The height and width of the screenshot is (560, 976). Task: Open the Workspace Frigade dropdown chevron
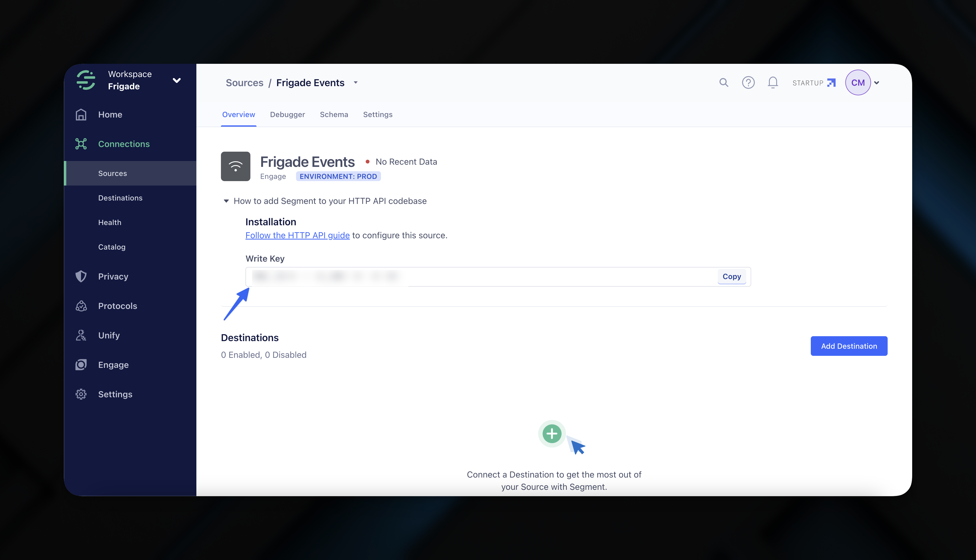pyautogui.click(x=176, y=80)
